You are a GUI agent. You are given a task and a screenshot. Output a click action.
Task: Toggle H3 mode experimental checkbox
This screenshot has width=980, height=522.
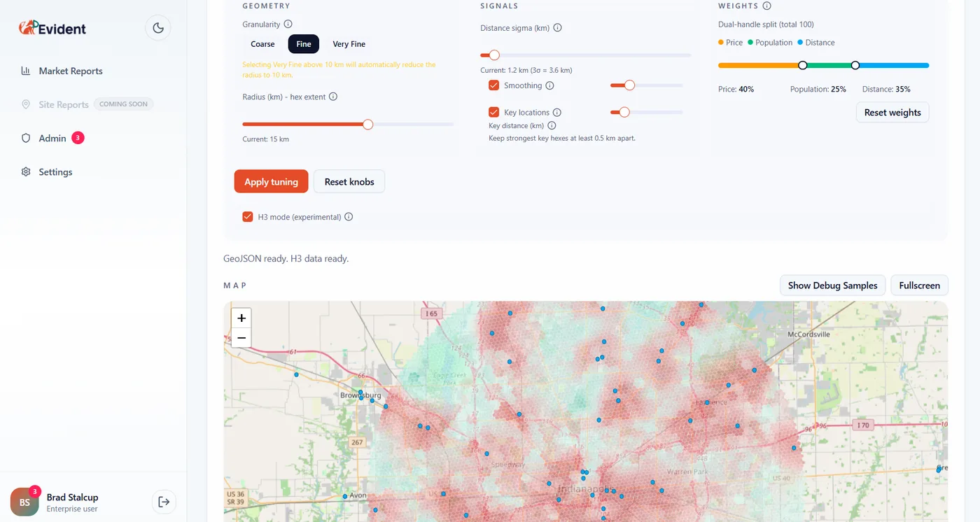click(x=247, y=217)
